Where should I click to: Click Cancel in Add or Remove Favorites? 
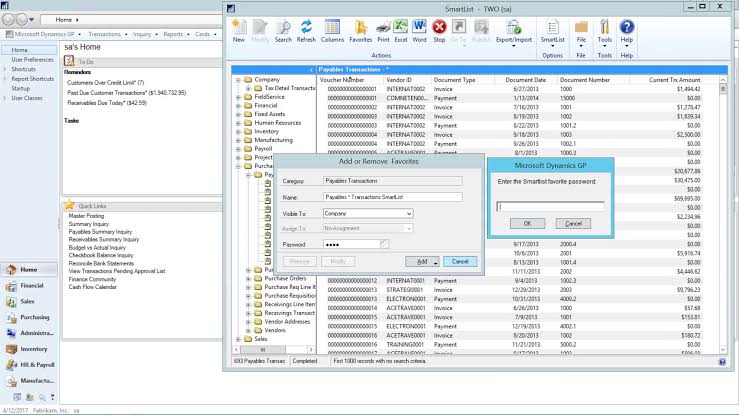coord(460,261)
